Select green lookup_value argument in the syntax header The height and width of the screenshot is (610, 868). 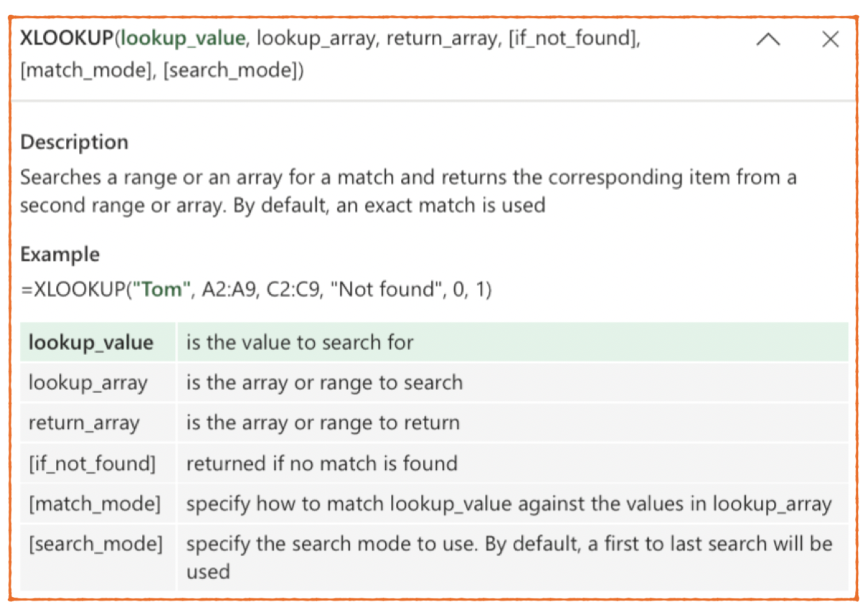(183, 39)
